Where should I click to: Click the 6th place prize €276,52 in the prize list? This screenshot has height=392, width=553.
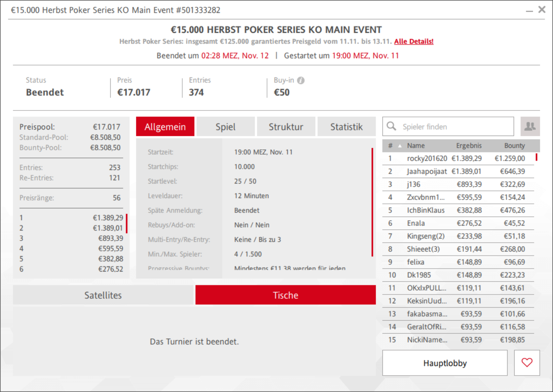point(110,269)
